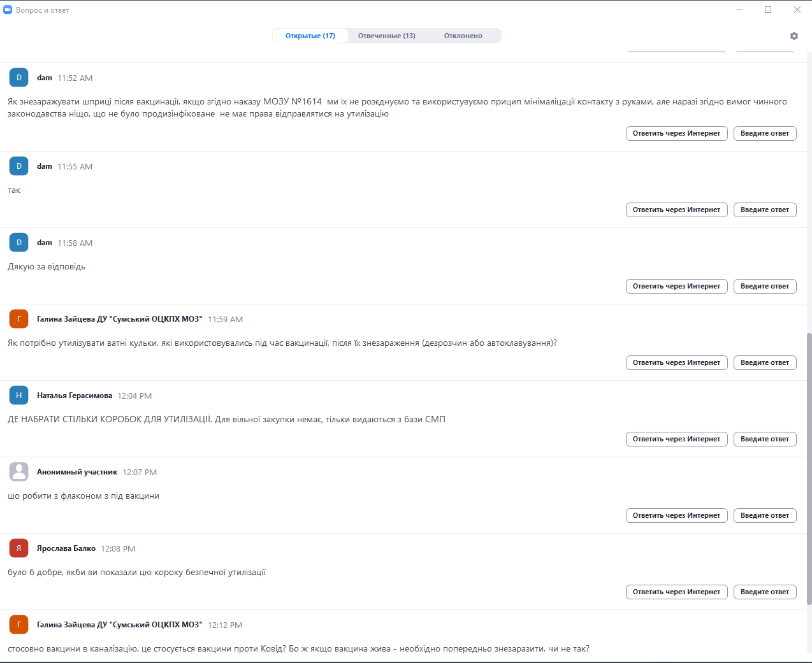The width and height of the screenshot is (812, 663).
Task: Type an answer to Наталья Герасимова's question
Action: 765,439
